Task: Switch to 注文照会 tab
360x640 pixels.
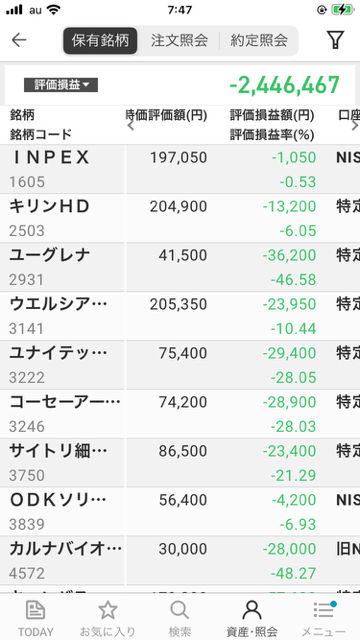Action: pos(179,40)
